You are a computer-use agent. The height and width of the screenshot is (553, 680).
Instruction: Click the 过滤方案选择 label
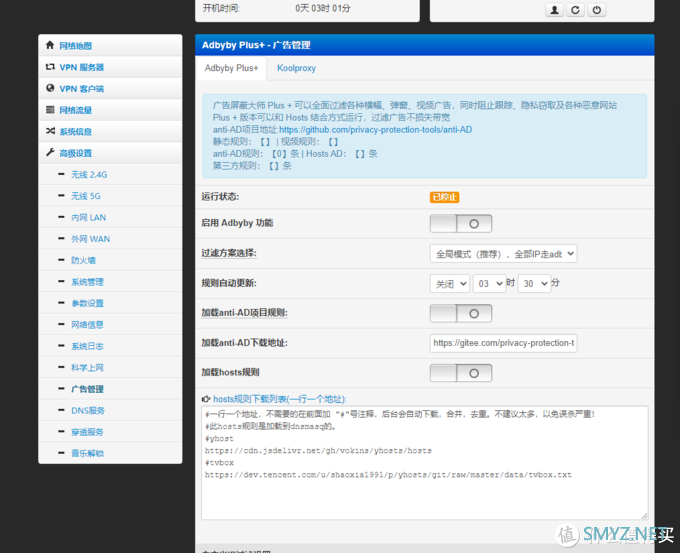[229, 253]
